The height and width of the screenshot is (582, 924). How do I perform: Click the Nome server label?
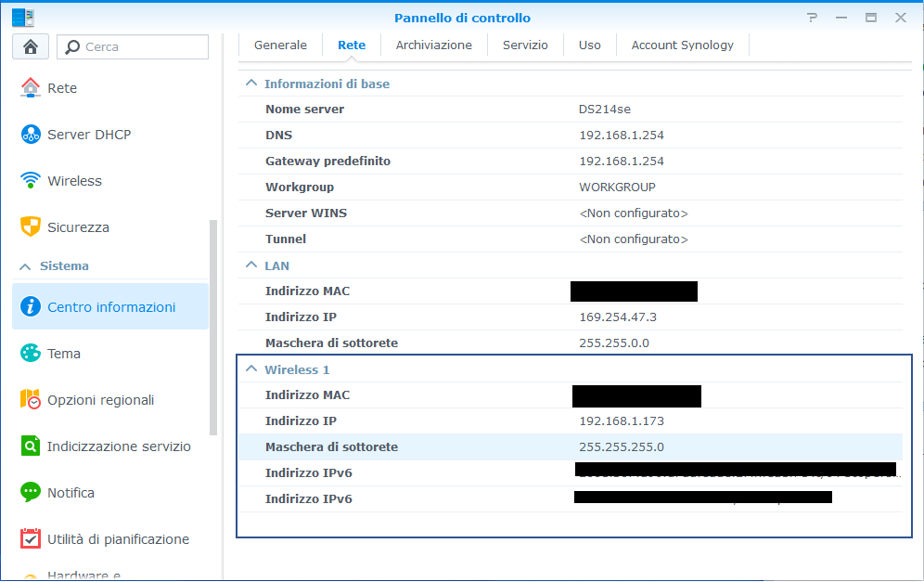point(304,110)
